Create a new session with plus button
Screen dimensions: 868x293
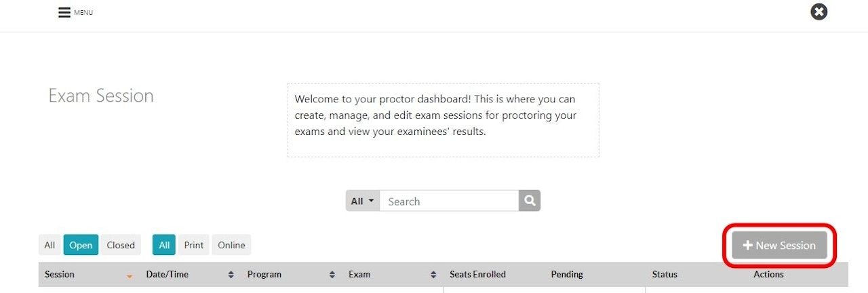click(x=779, y=246)
